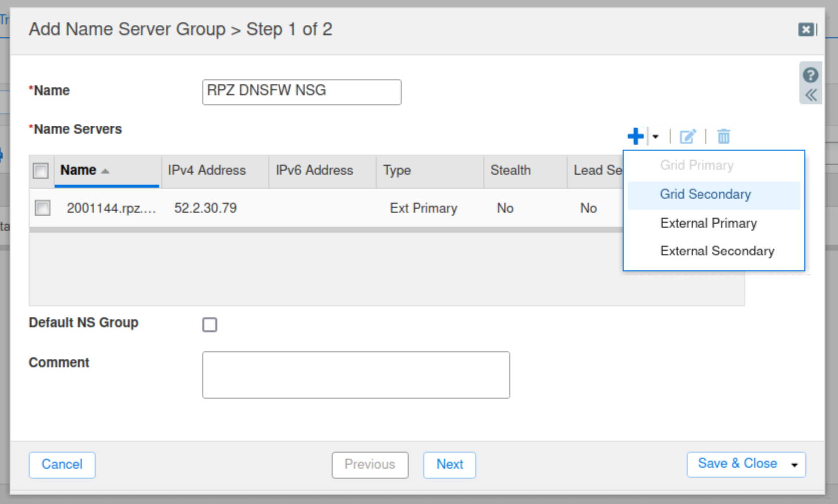
Task: Open the help question mark icon
Action: pyautogui.click(x=810, y=75)
